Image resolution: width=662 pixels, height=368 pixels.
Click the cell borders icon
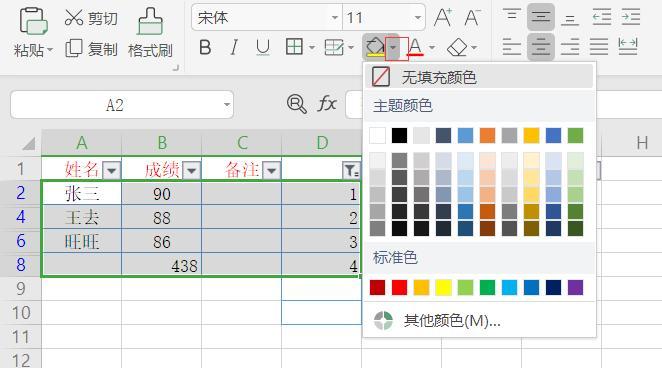[294, 47]
